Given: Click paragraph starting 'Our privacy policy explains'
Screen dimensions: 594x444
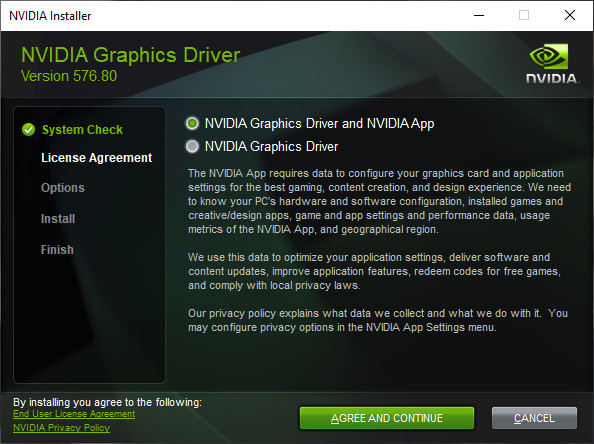Looking at the screenshot, I should (378, 320).
